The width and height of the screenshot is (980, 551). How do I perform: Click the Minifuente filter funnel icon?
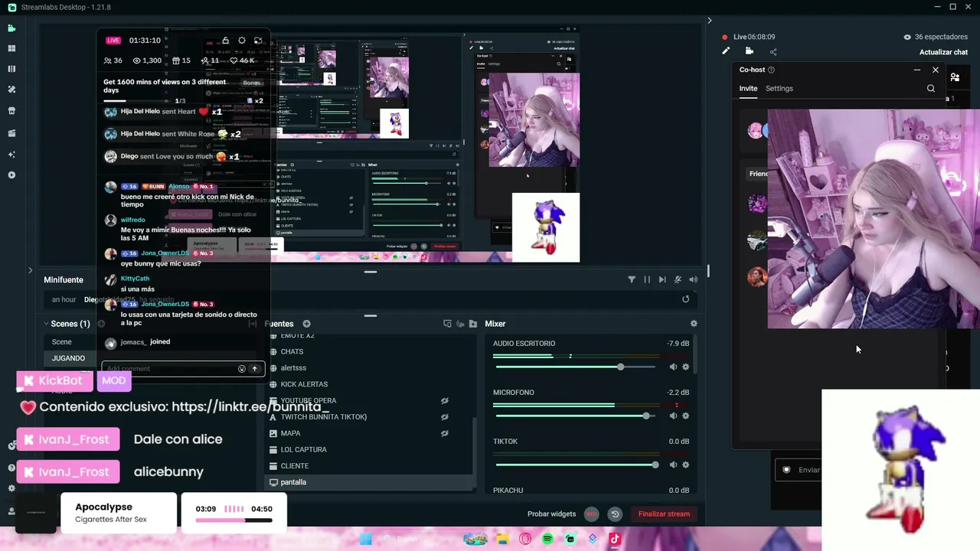coord(632,280)
